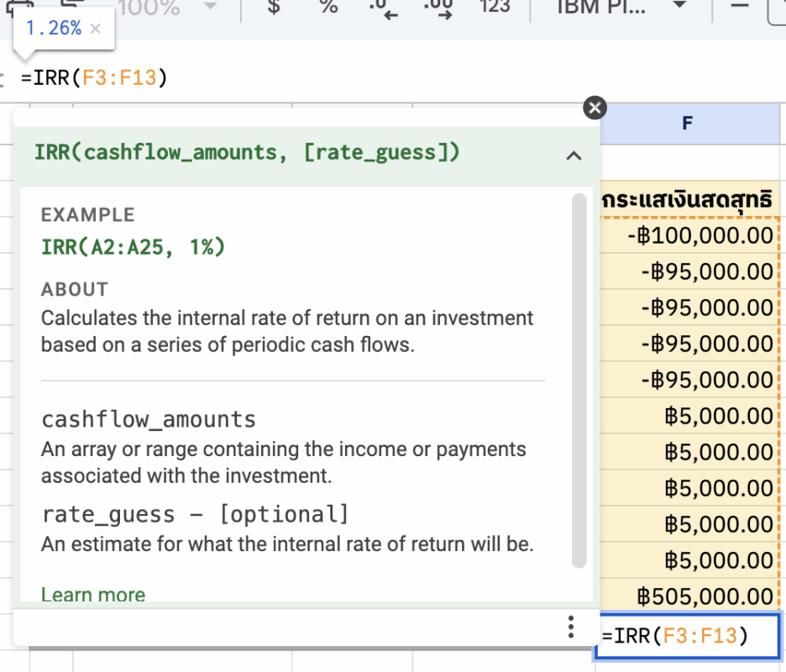Viewport: 786px width, 672px height.
Task: Open the IBM Pl... font dropdown
Action: (621, 7)
